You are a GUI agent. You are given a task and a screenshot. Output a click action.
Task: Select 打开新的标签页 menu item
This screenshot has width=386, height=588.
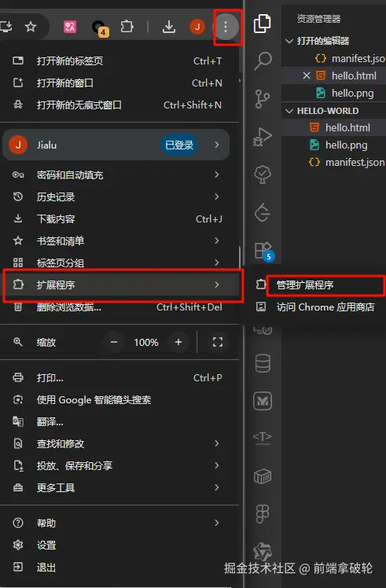pos(119,61)
